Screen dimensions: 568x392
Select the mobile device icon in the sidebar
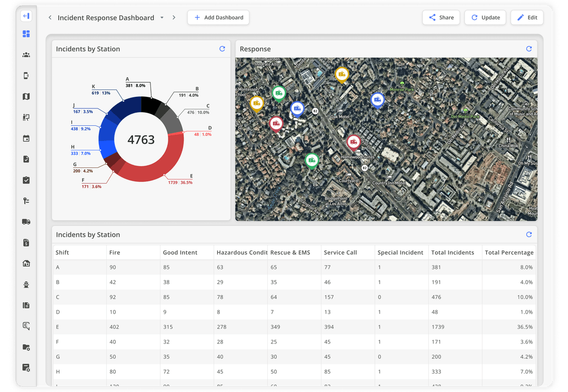coord(26,75)
